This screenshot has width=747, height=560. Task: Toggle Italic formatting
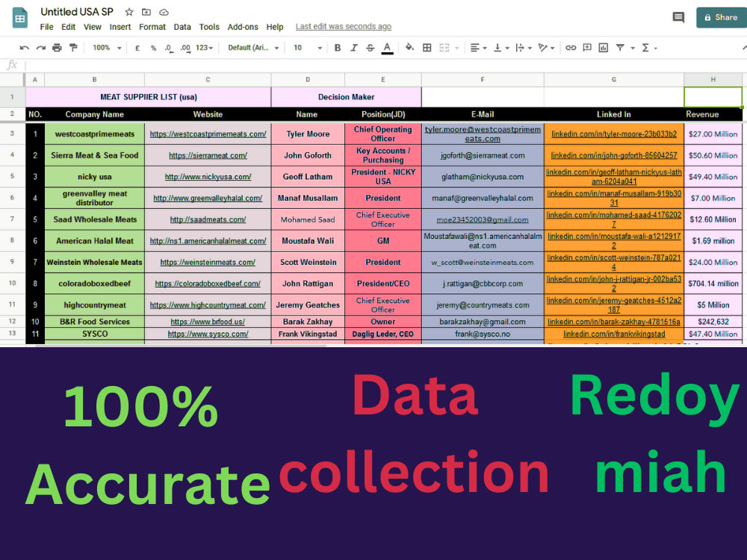pos(353,48)
